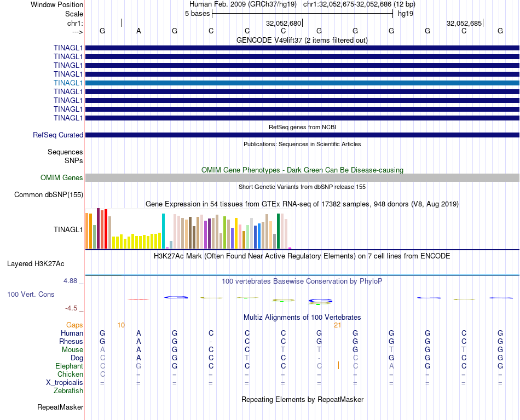Click the 'Window Position' track label
Screen dimensions: 520x420
click(57, 4)
